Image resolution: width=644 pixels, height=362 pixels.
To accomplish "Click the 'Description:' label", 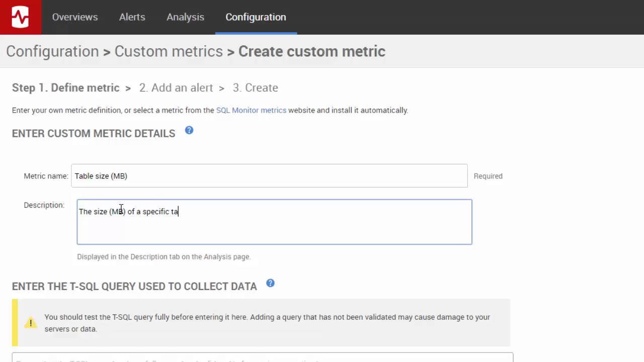I will click(x=44, y=205).
